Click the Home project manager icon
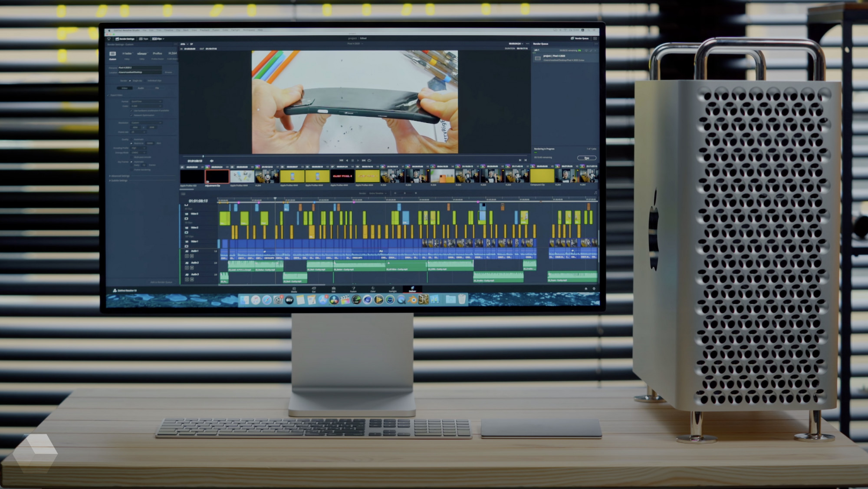 (585, 289)
